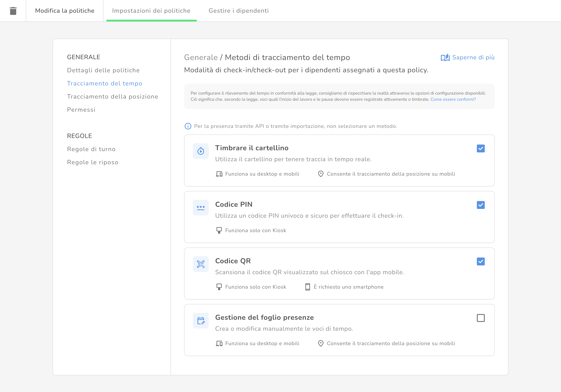Screen dimensions: 561x392
Task: Open Dettagli delle politiche section
Action: tap(103, 70)
